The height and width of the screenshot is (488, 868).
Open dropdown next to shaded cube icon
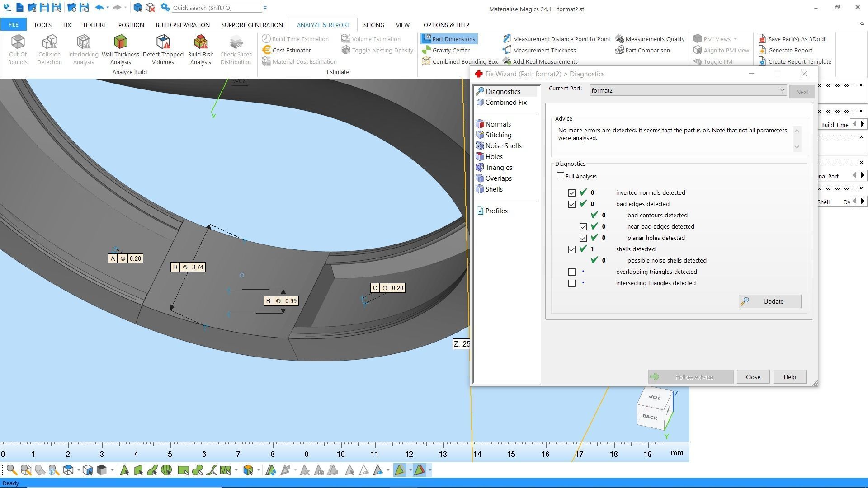pyautogui.click(x=112, y=470)
